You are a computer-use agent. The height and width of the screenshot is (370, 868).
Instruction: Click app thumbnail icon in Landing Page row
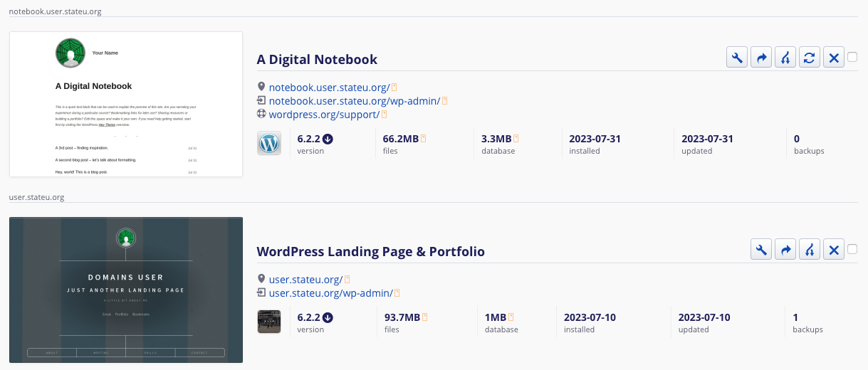pos(269,322)
